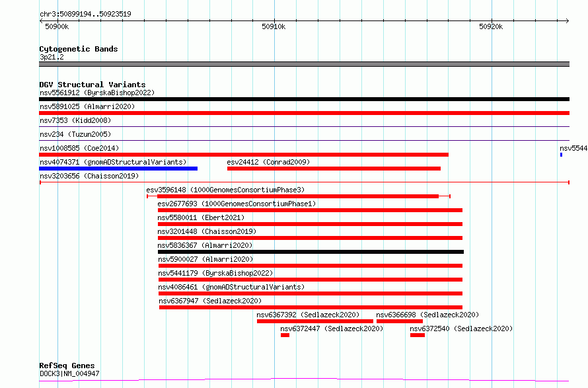Click the 50900k ruler label
This screenshot has height=388, width=588.
point(57,26)
